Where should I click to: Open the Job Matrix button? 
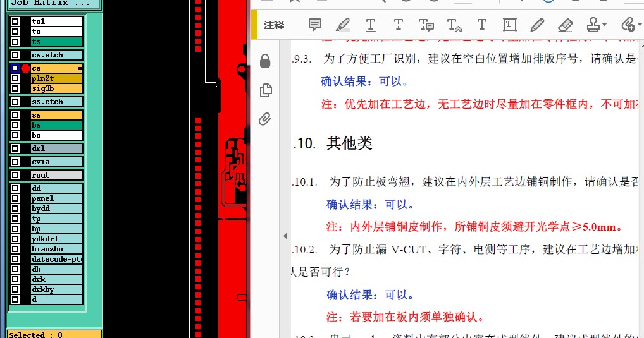[54, 3]
